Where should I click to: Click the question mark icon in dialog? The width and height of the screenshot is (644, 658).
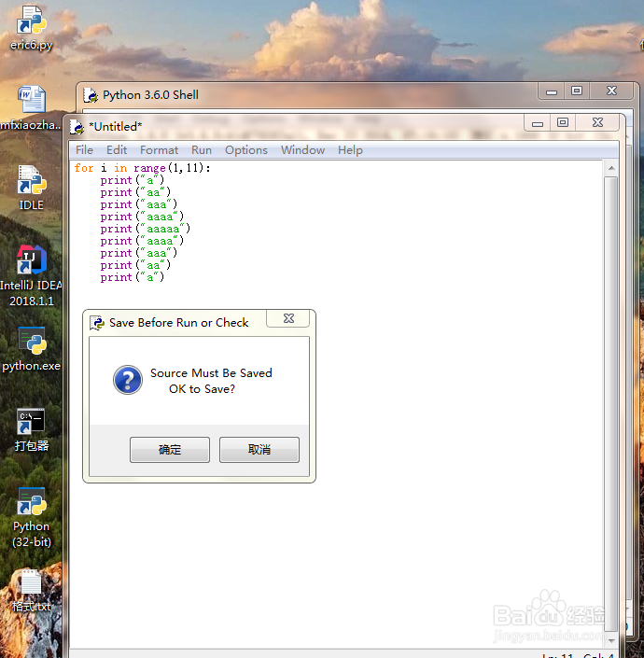(128, 380)
